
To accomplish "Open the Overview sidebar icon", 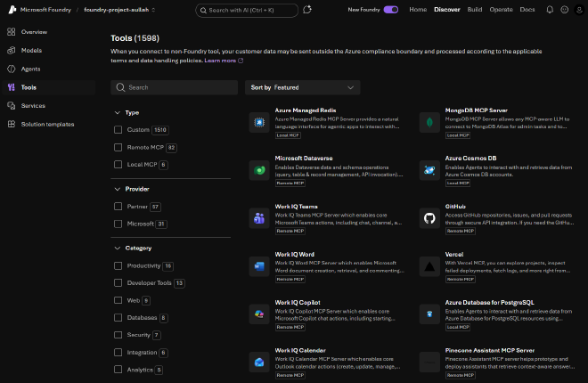I will (x=12, y=32).
